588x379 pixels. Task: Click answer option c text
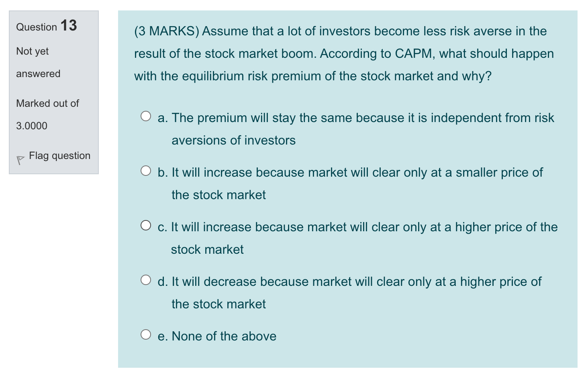coord(357,227)
